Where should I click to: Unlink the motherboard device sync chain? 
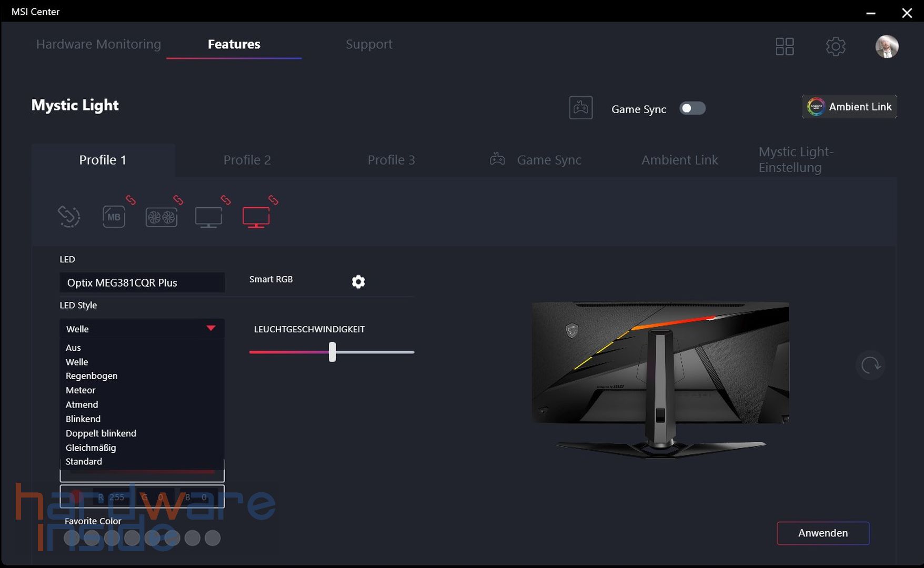pyautogui.click(x=130, y=200)
